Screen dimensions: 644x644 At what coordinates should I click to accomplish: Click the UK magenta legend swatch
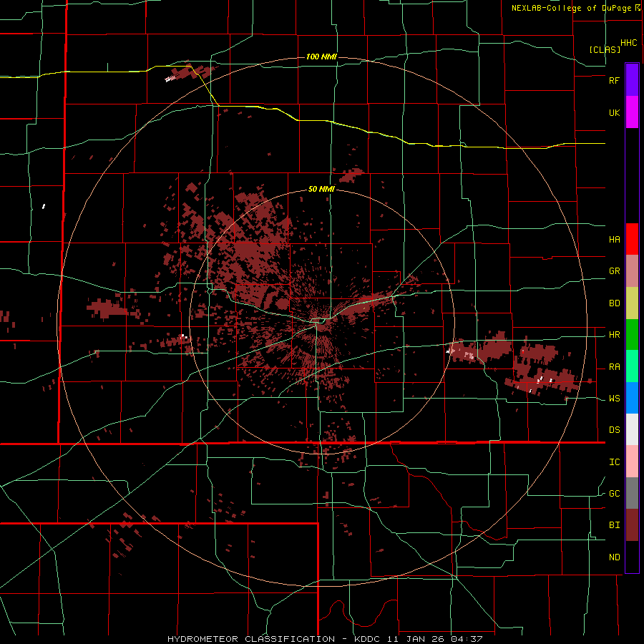point(632,112)
